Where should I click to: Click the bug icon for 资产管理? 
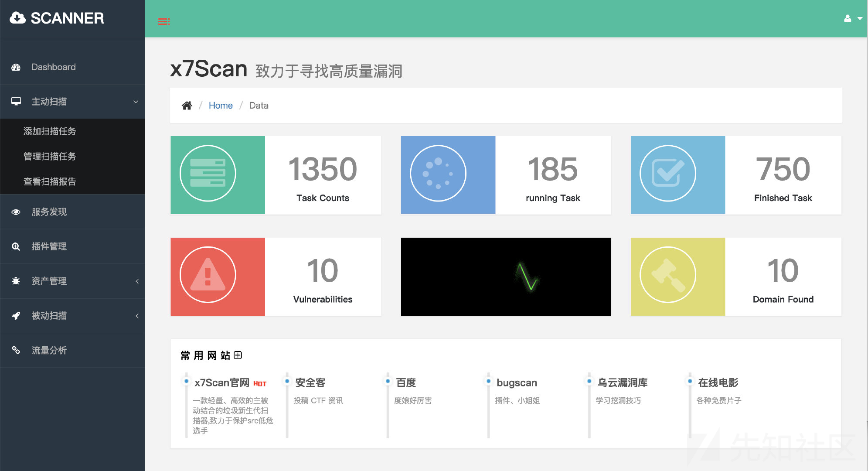pos(16,281)
